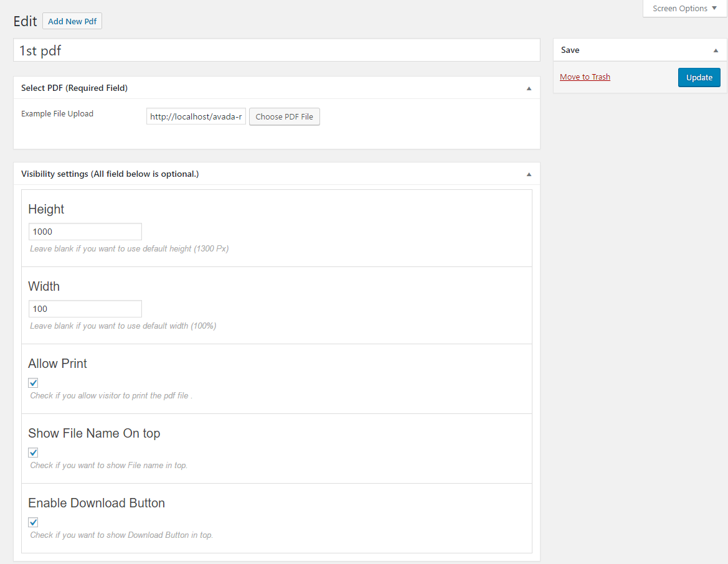Click the PDF URL text field
This screenshot has height=564, width=728.
[x=196, y=116]
